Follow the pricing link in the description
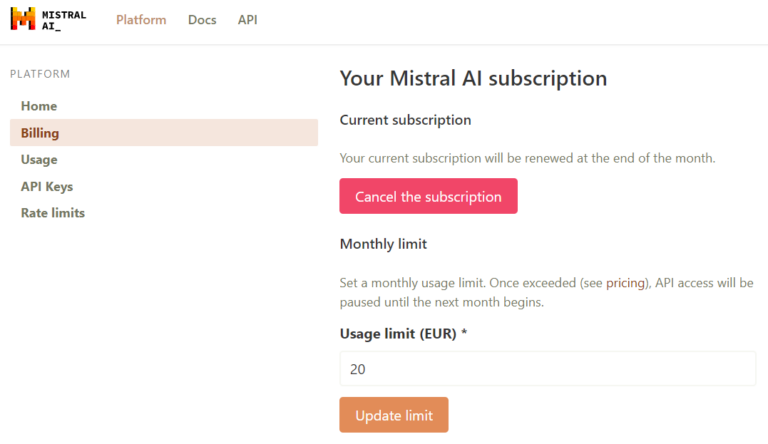Viewport: 768px width, 444px height. [x=625, y=283]
